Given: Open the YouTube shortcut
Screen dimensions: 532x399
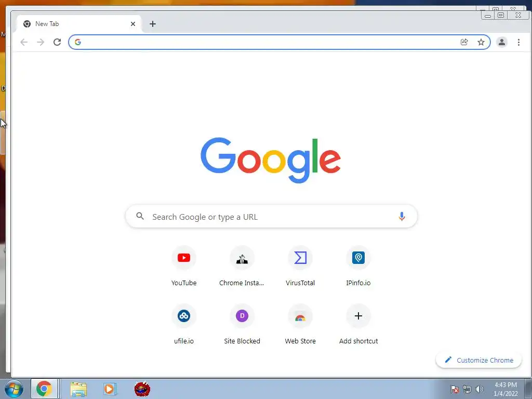Looking at the screenshot, I should 183,267.
